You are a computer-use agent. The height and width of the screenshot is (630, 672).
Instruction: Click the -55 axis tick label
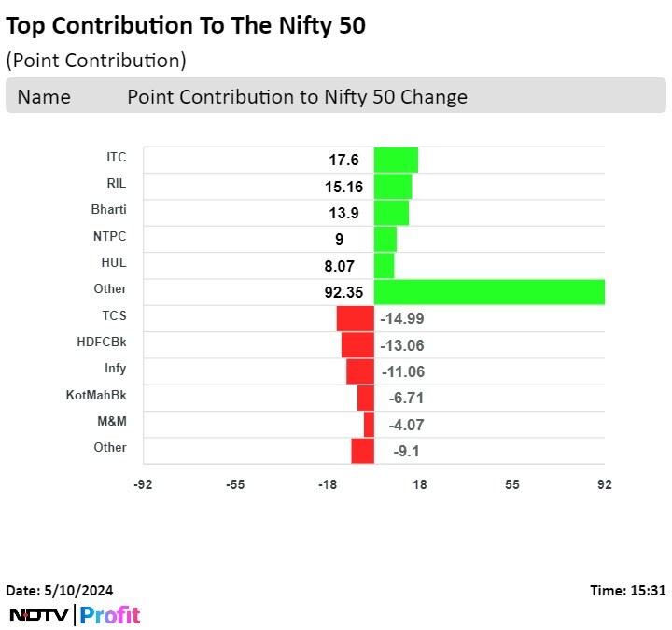click(x=235, y=485)
